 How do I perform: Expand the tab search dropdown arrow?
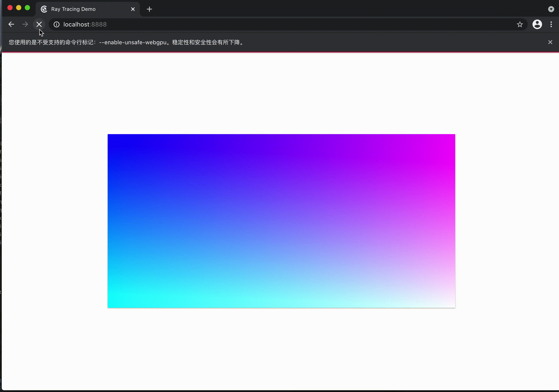(551, 9)
